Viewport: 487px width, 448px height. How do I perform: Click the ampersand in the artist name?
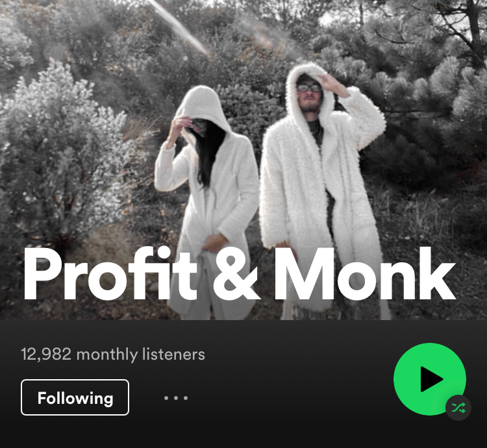tap(236, 275)
